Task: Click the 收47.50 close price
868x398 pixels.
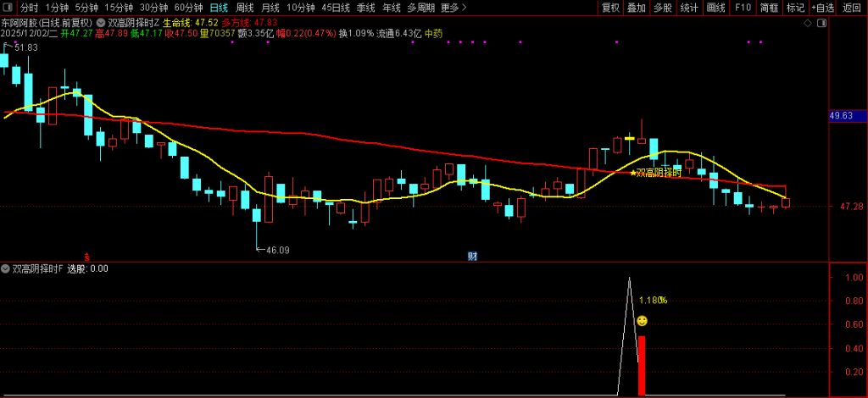Action: pos(181,33)
